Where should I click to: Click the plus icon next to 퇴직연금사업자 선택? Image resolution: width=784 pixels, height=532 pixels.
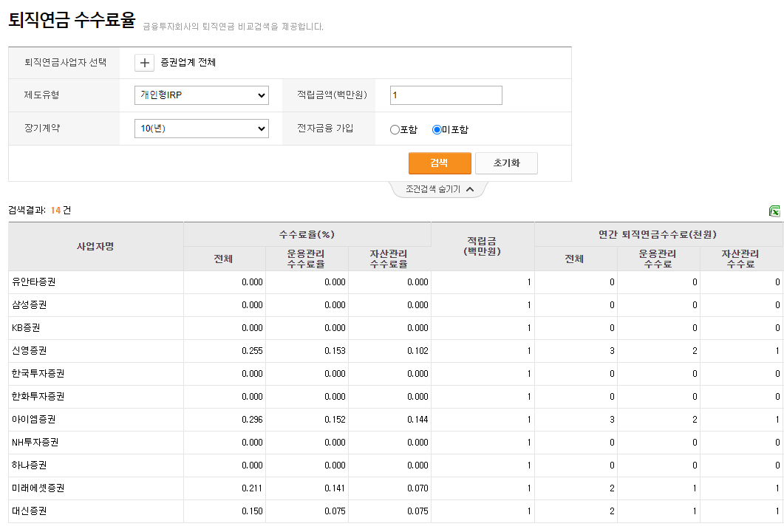tap(143, 63)
